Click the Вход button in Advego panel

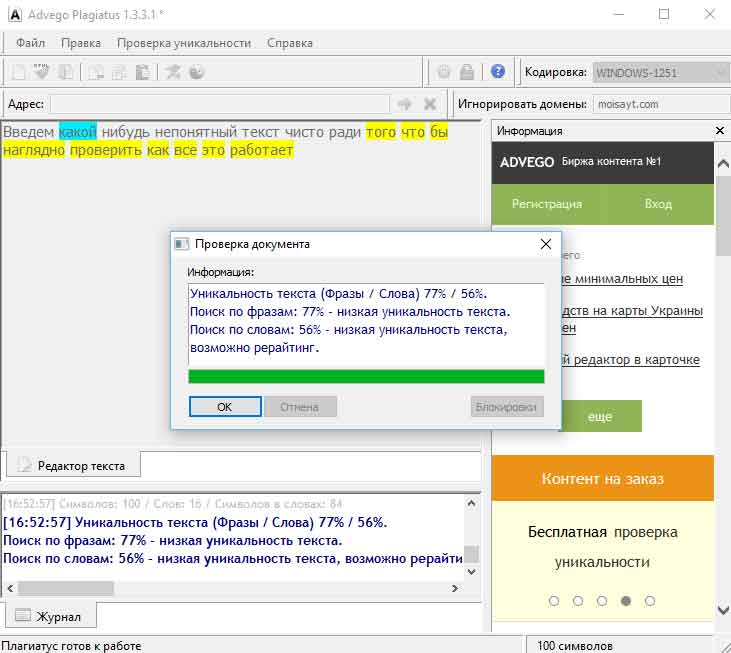pyautogui.click(x=658, y=204)
